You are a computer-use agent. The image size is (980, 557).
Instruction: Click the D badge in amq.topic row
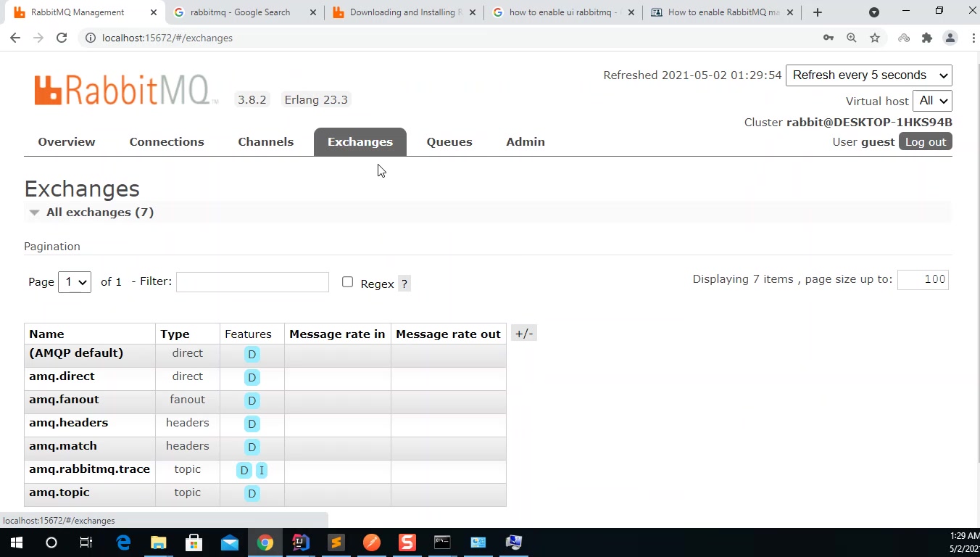click(252, 493)
